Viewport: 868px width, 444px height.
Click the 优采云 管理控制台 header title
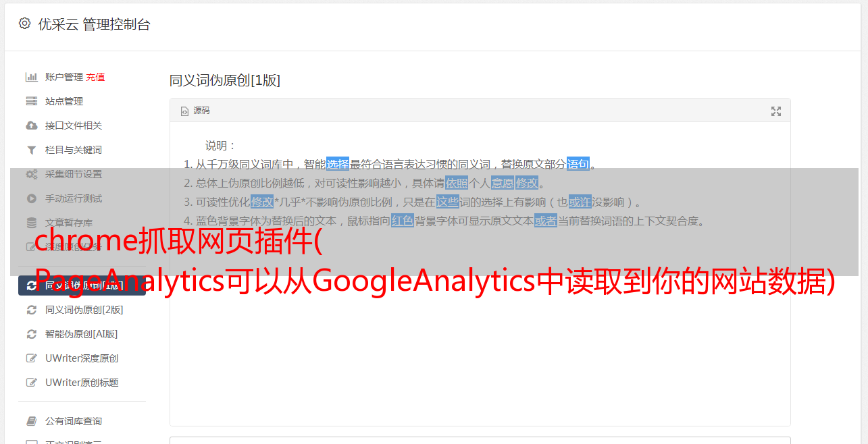(94, 24)
